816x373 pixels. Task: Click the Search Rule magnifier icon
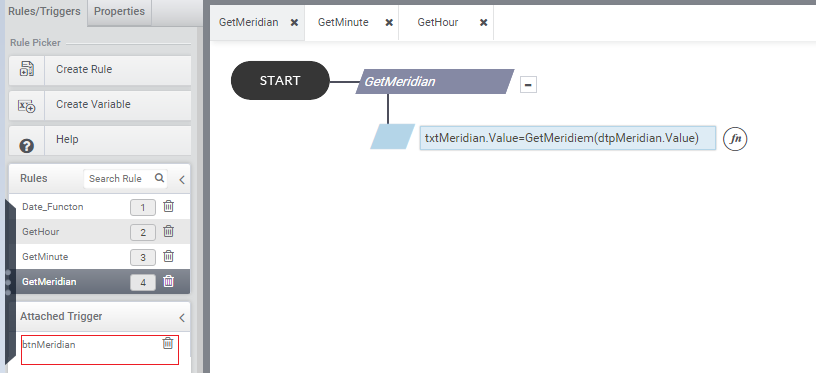(x=159, y=178)
